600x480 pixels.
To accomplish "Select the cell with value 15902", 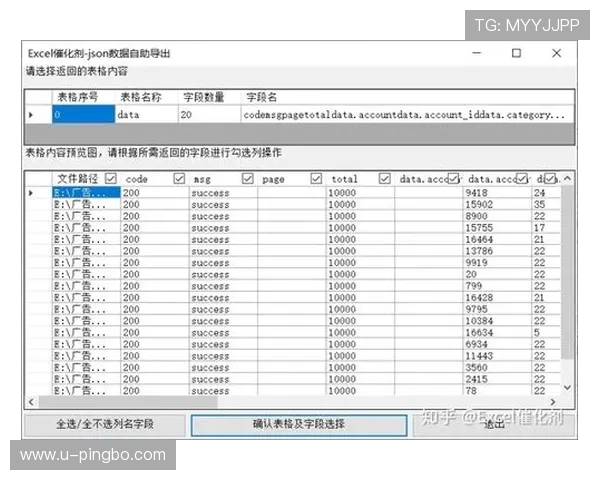I will 497,204.
